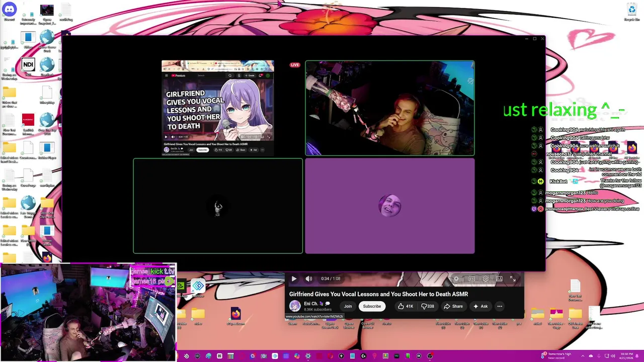The height and width of the screenshot is (362, 644).
Task: Click the microphone tray icon
Action: [x=598, y=356]
